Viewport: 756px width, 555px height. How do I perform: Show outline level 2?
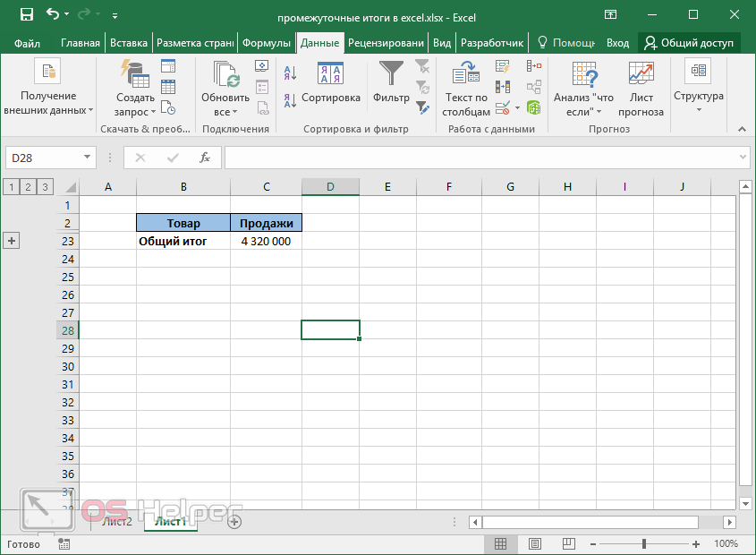click(x=28, y=187)
